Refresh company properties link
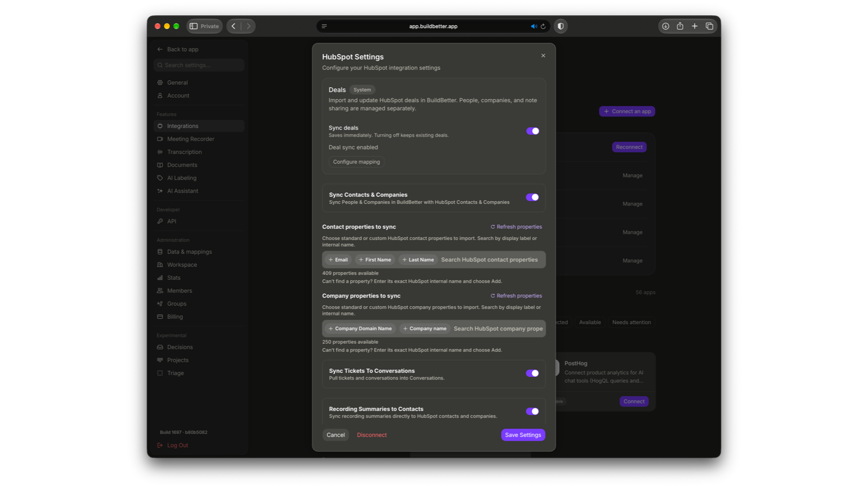The height and width of the screenshot is (488, 868). (x=516, y=296)
